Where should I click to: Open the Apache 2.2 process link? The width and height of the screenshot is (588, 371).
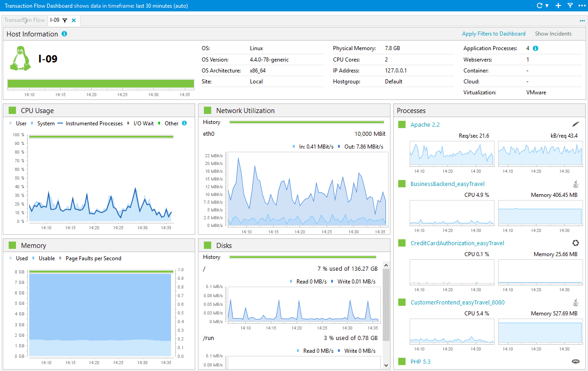[425, 124]
